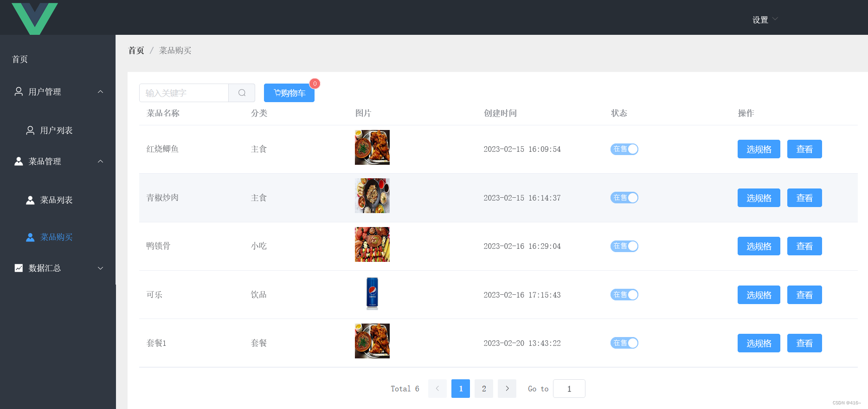The image size is (868, 409).
Task: Open the 可乐 can thumbnail
Action: pos(372,293)
